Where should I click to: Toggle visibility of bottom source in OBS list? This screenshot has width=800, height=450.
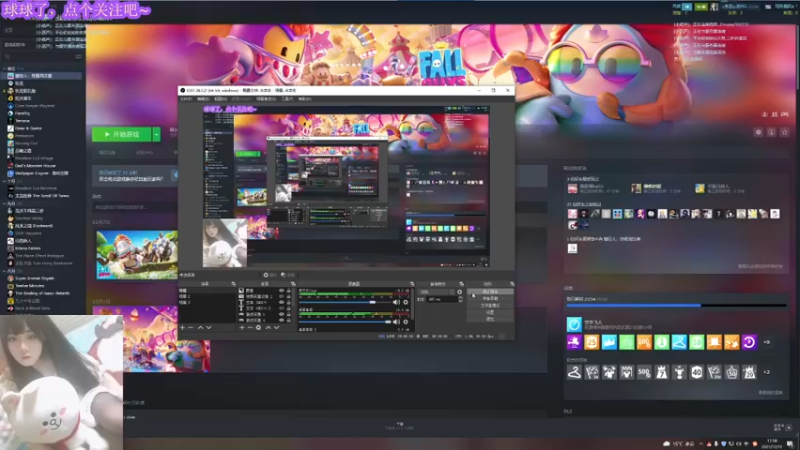(281, 320)
